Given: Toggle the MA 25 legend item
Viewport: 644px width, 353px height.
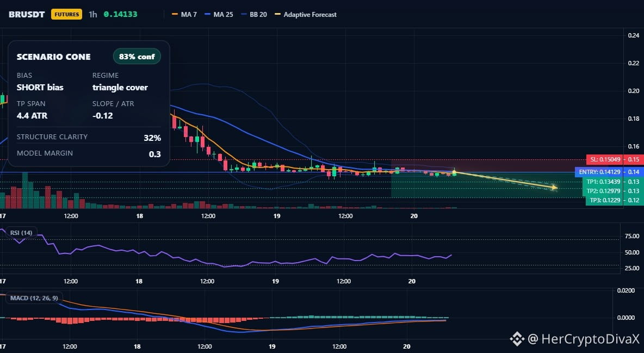Looking at the screenshot, I should tap(219, 14).
